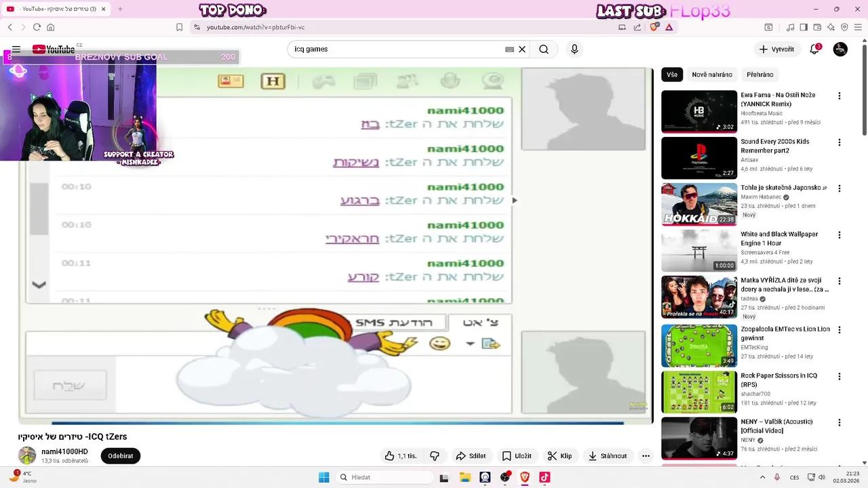Bookmark this page in Brave
Image resolution: width=868 pixels, height=488 pixels.
[179, 27]
